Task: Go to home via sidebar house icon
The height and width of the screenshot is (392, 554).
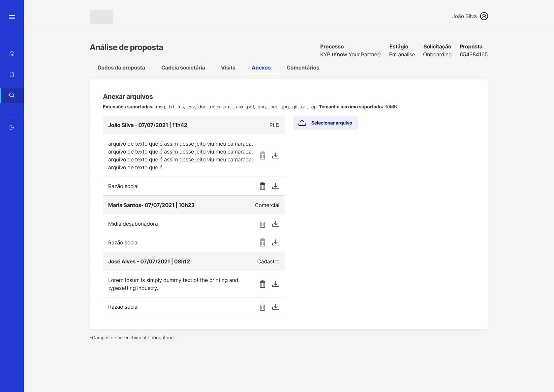Action: click(x=12, y=54)
